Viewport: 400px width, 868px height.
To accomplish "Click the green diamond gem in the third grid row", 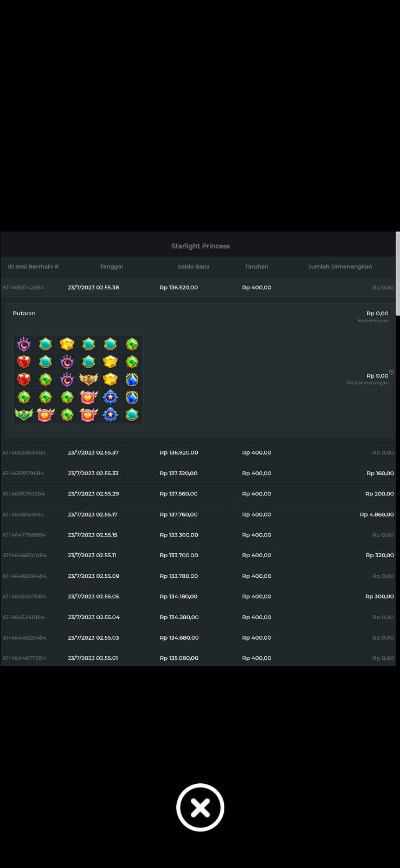I will coord(46,379).
